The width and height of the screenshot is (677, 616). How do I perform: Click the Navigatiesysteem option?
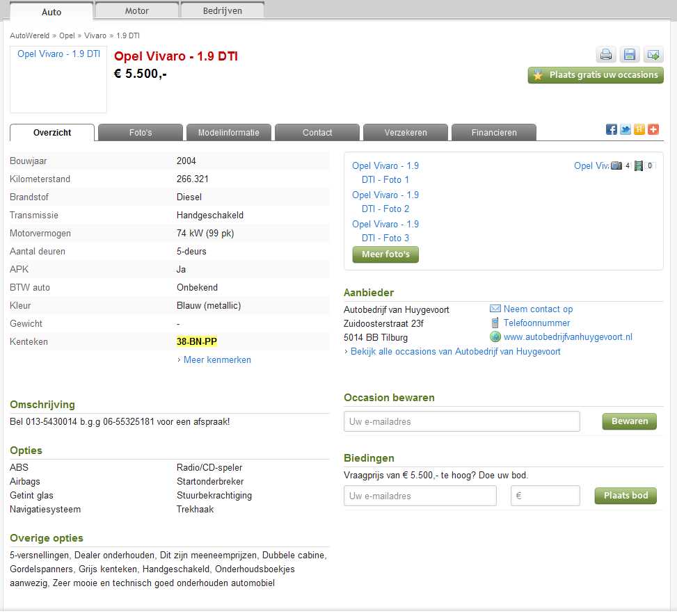45,510
